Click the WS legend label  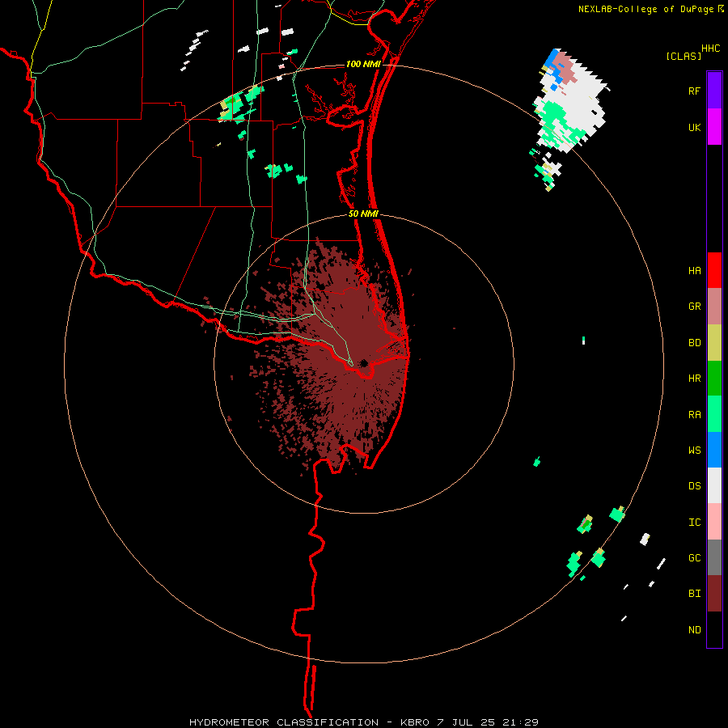[x=695, y=451]
